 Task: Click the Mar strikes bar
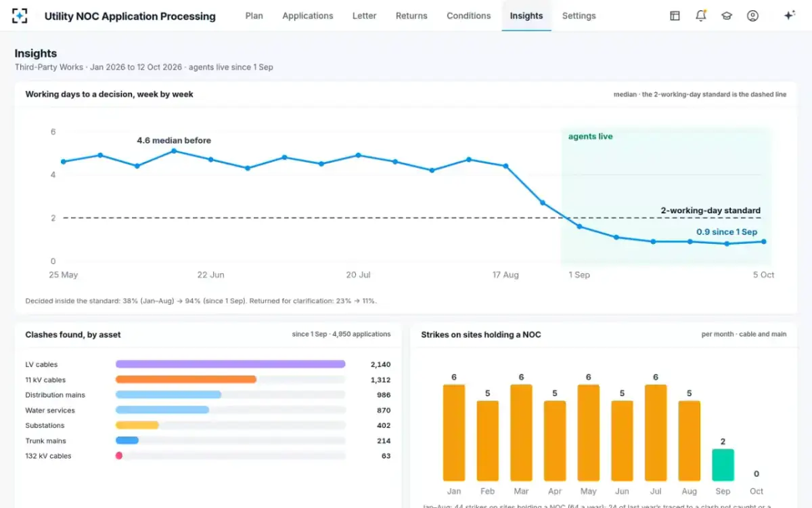pyautogui.click(x=521, y=433)
